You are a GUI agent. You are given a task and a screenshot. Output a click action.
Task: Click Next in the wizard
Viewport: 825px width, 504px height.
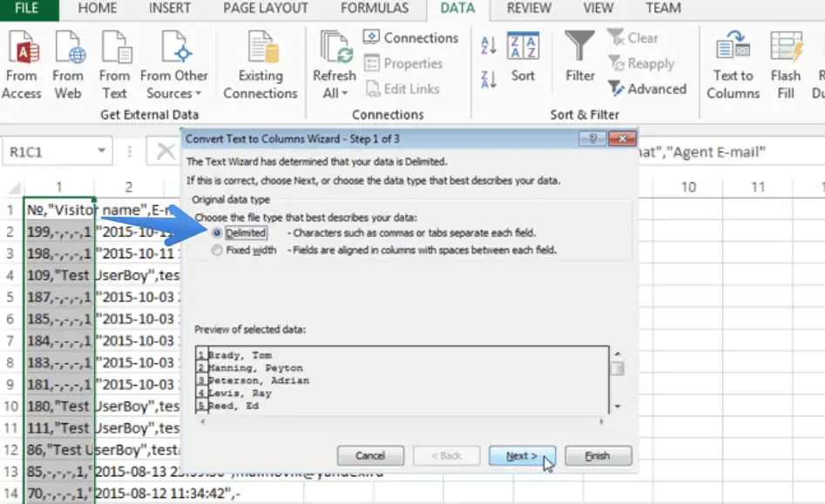click(522, 455)
